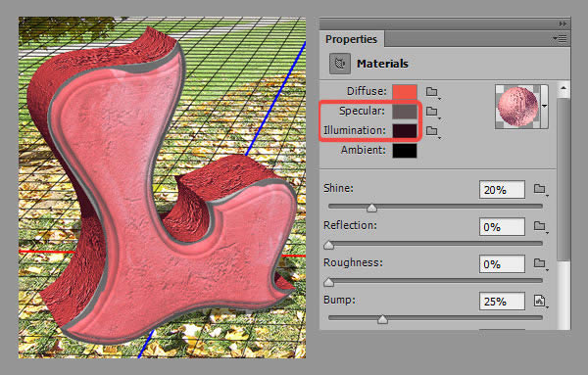Click the Shine 20% value field
Screen dimensions: 588x375
point(502,190)
